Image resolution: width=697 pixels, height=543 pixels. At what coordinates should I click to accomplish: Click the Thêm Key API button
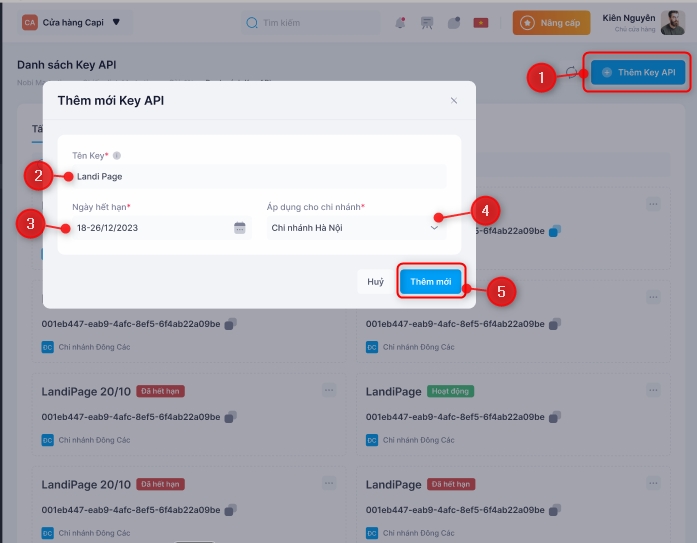coord(638,73)
